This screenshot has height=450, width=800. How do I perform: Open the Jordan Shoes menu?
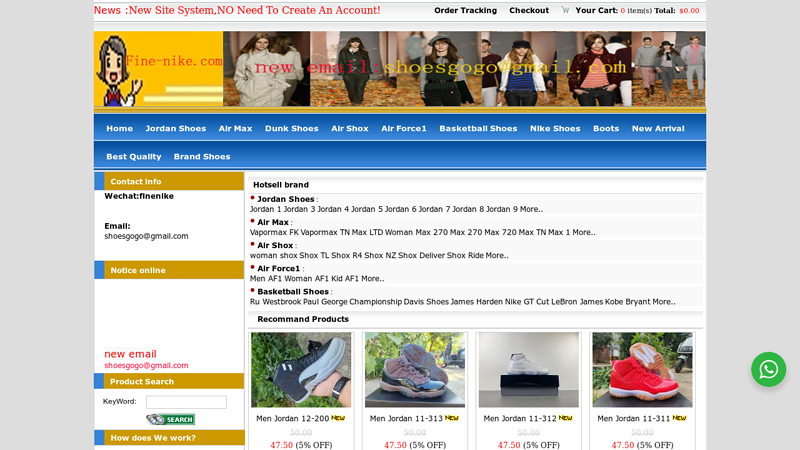[x=176, y=129]
